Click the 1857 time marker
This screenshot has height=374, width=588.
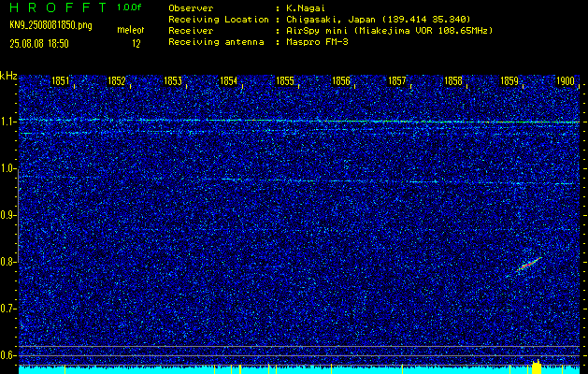(x=396, y=80)
